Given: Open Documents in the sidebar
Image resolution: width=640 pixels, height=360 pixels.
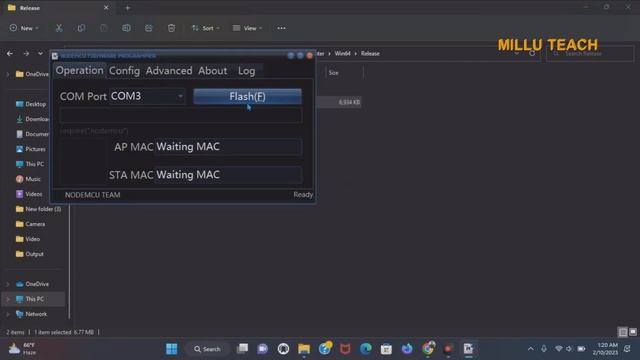Looking at the screenshot, I should tap(32, 134).
